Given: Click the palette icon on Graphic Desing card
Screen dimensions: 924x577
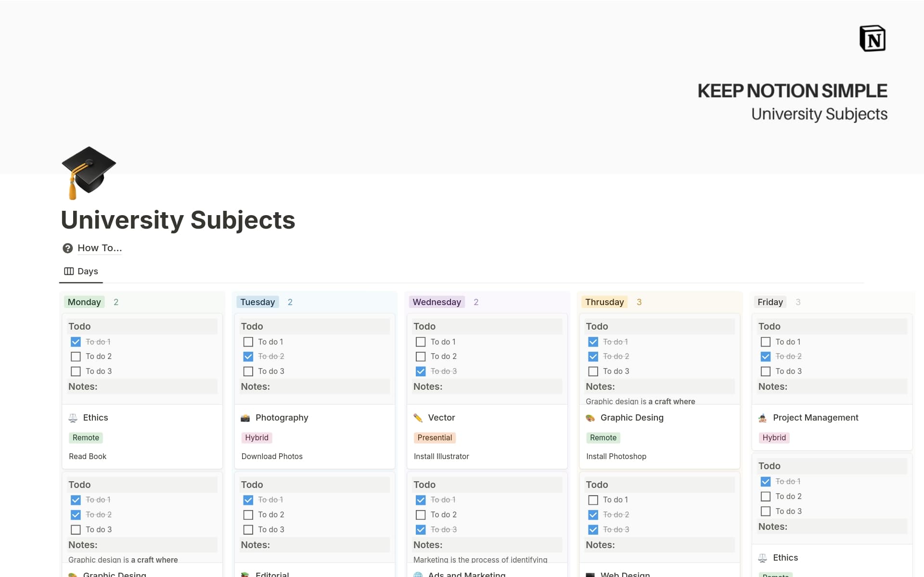Looking at the screenshot, I should 591,417.
